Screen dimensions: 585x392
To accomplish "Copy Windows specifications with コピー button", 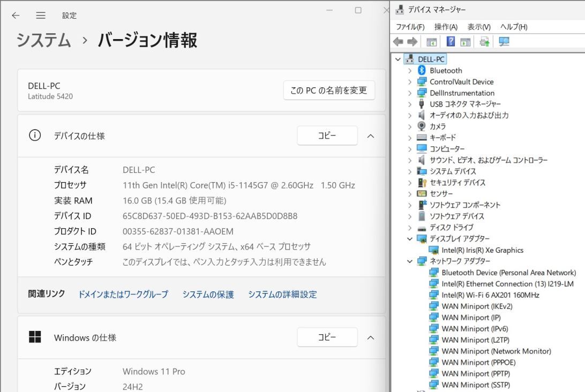I will (327, 337).
